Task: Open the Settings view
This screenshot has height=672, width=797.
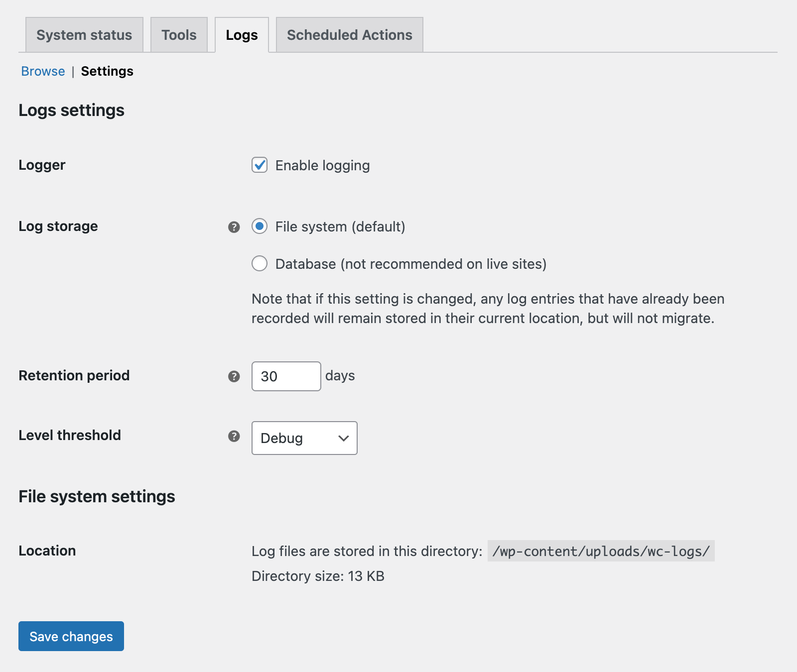Action: (x=107, y=71)
